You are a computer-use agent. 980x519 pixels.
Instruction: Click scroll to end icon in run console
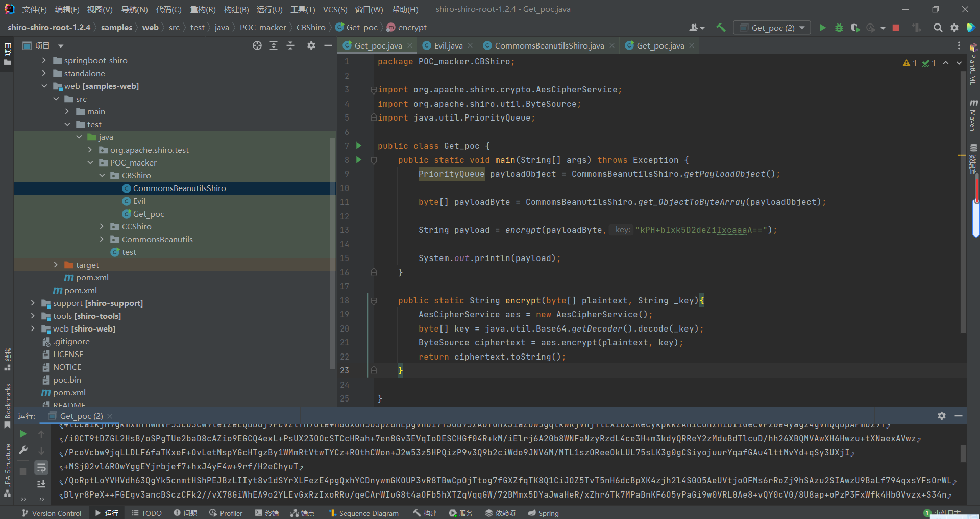(x=41, y=483)
